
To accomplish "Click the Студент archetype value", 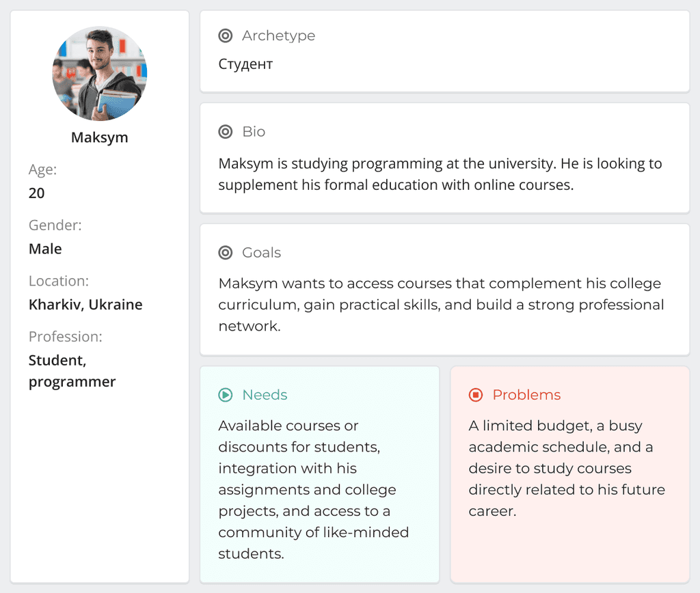I will 245,64.
